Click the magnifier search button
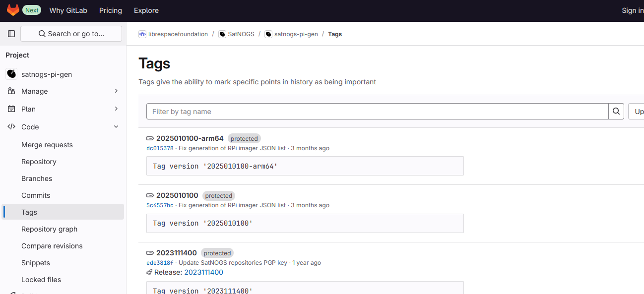This screenshot has height=294, width=644. point(616,112)
